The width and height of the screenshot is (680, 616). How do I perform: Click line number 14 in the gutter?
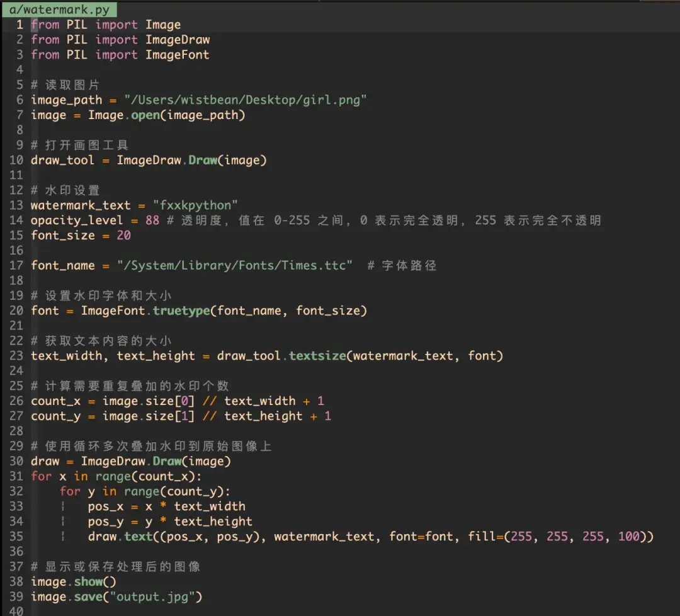coord(16,220)
